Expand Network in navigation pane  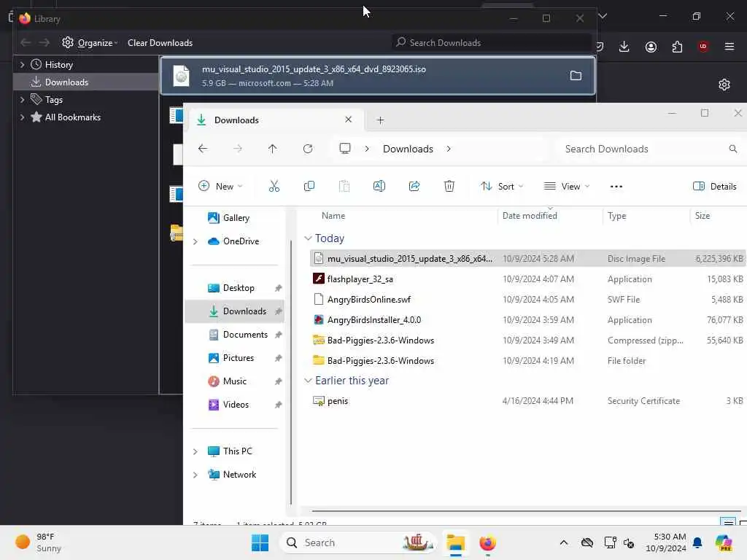click(196, 475)
